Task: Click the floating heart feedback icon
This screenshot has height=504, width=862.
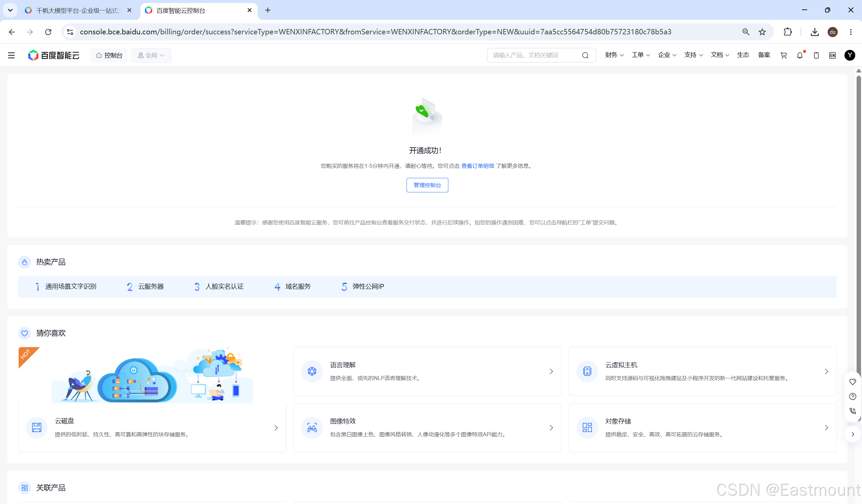Action: point(853,382)
